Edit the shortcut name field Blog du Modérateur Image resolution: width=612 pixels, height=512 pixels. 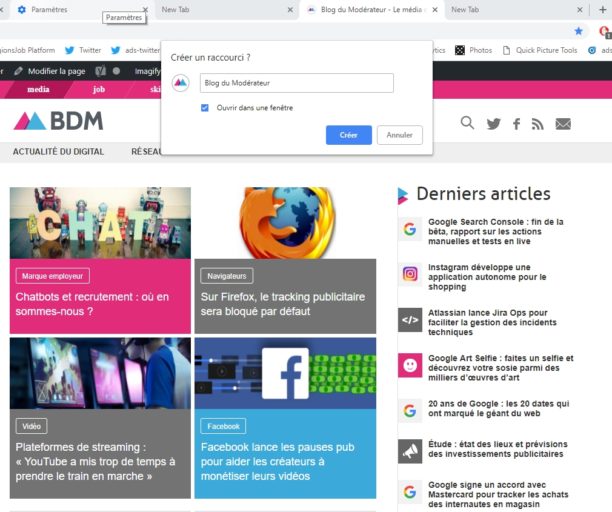pyautogui.click(x=297, y=83)
